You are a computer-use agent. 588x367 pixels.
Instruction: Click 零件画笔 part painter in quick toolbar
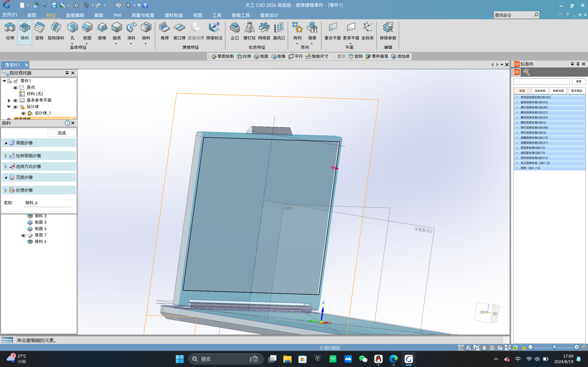click(x=377, y=56)
